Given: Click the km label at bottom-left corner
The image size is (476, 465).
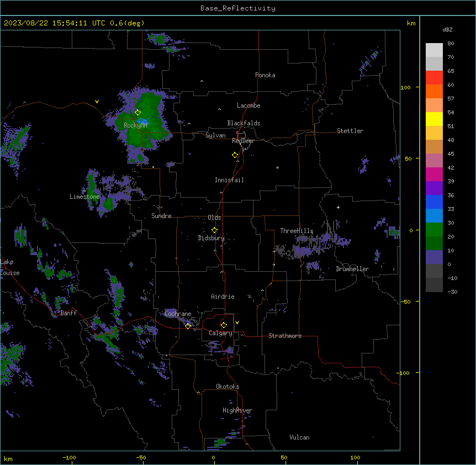Looking at the screenshot, I should 8,459.
